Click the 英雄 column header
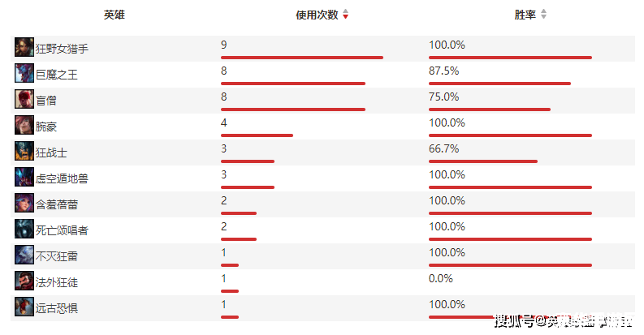This screenshot has height=335, width=644. click(x=115, y=15)
